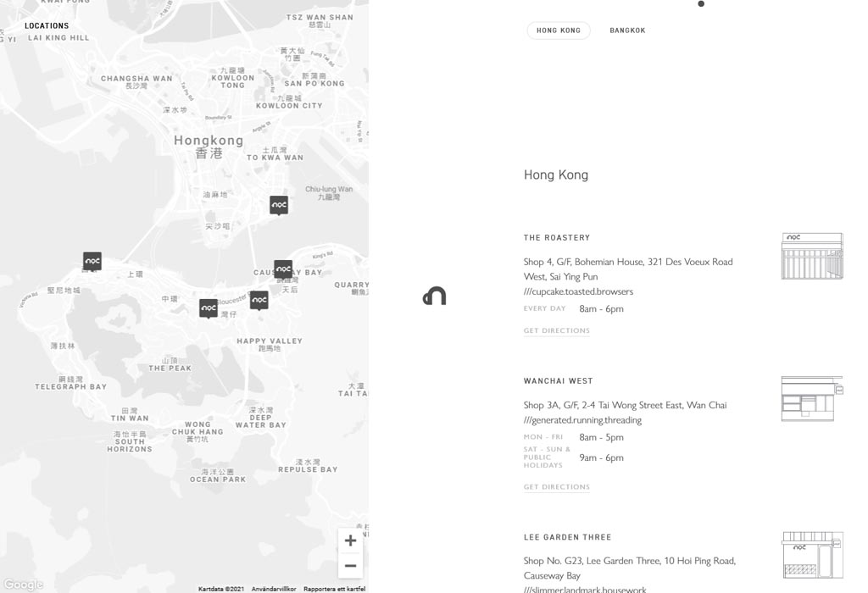Image resolution: width=868 pixels, height=593 pixels.
Task: Click The Peak map label
Action: tap(170, 364)
